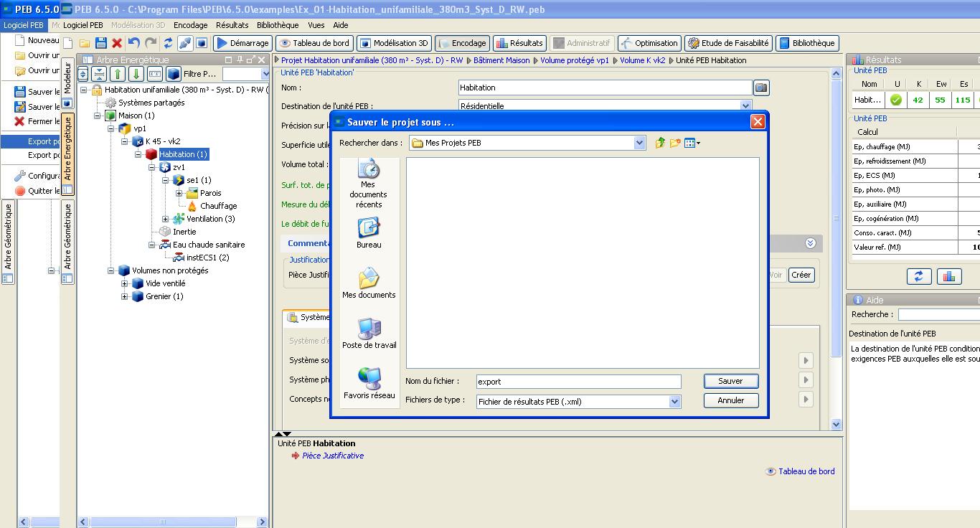Image resolution: width=980 pixels, height=528 pixels.
Task: Click the expand-all icon in Arbre Energétique toolbar
Action: [x=83, y=74]
